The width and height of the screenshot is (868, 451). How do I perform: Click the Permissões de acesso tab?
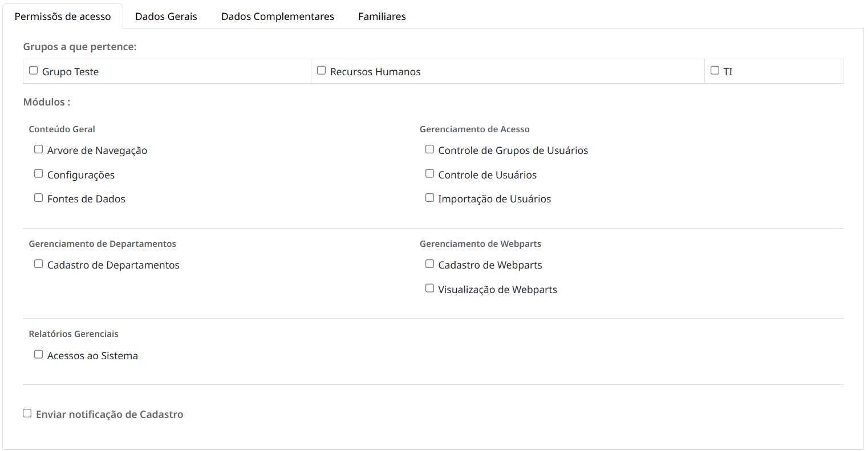click(x=63, y=17)
